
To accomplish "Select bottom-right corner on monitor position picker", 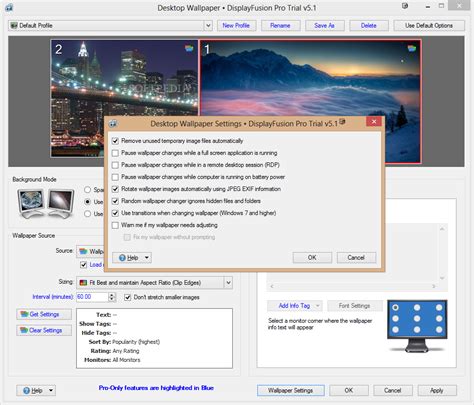I will (x=439, y=329).
